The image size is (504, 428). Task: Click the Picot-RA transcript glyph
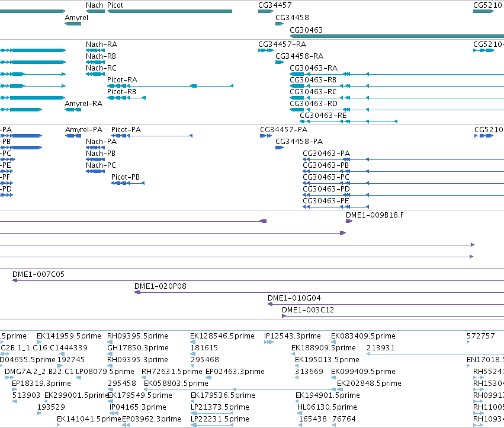tap(171, 86)
